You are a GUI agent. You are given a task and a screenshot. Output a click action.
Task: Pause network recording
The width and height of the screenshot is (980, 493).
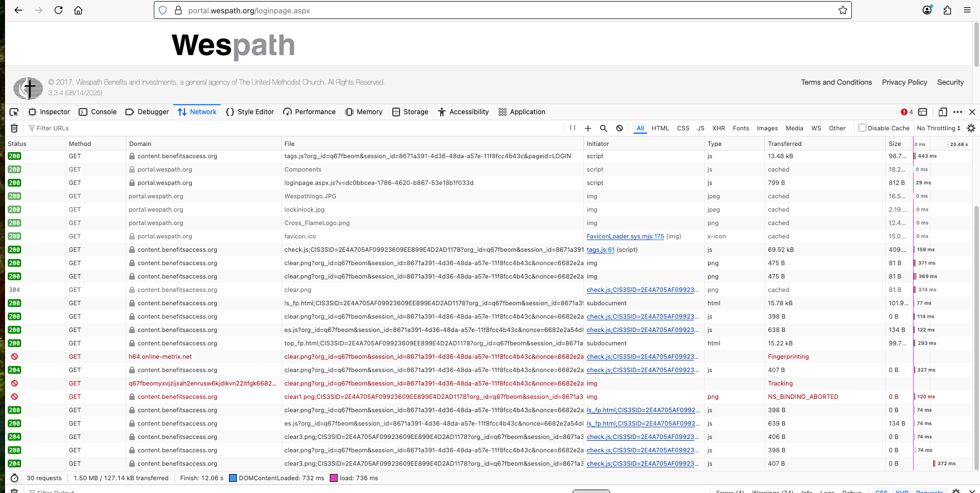tap(573, 128)
